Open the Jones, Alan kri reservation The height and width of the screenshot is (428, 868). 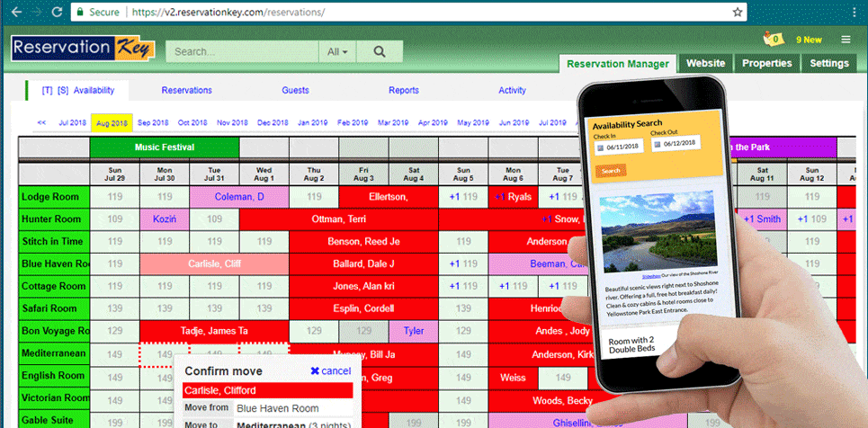click(x=363, y=286)
